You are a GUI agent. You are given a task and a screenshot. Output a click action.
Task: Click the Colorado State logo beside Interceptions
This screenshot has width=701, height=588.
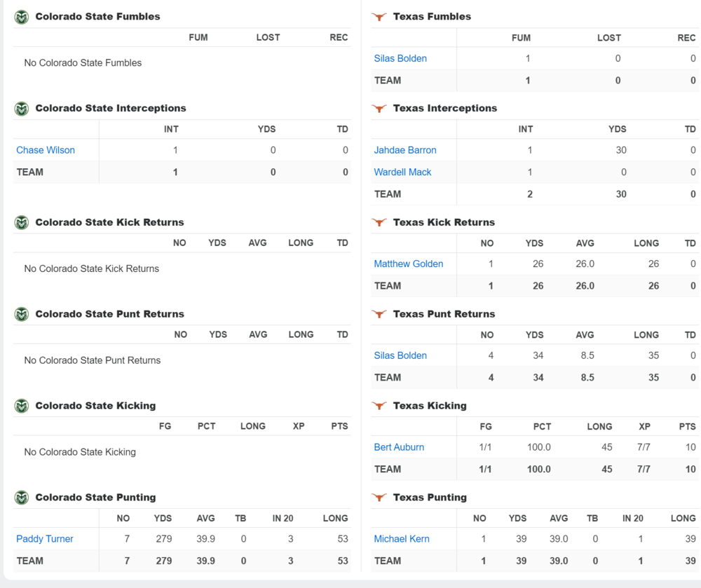point(22,109)
